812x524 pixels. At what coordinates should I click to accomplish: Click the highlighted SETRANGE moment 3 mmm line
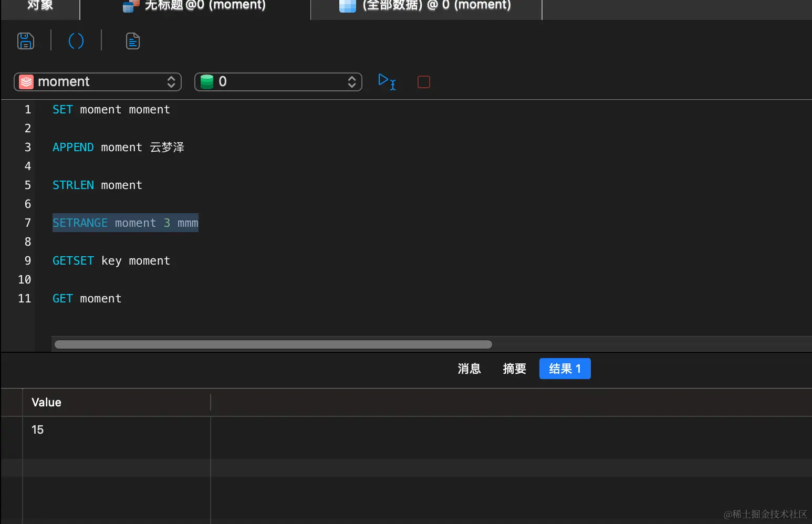[126, 223]
